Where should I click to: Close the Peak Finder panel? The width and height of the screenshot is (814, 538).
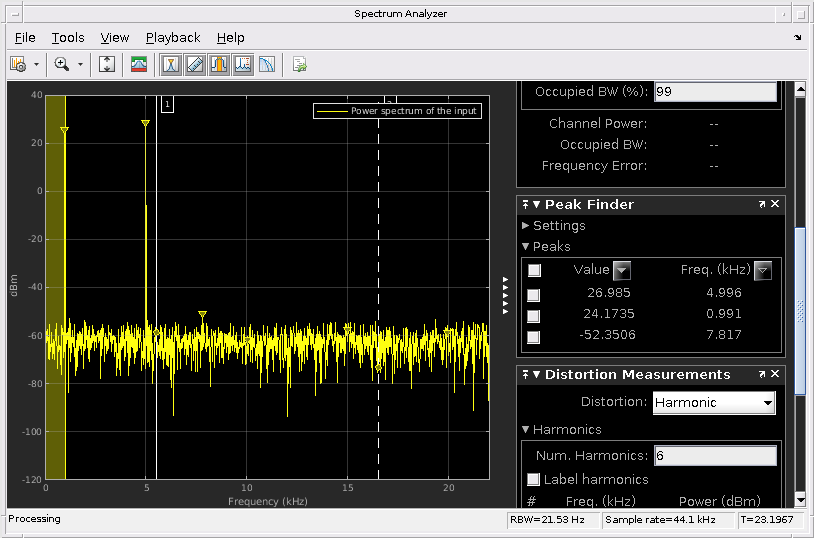coord(775,204)
